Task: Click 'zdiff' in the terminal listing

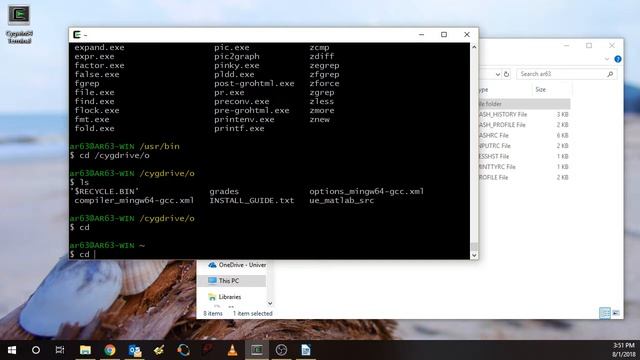Action: pos(322,56)
